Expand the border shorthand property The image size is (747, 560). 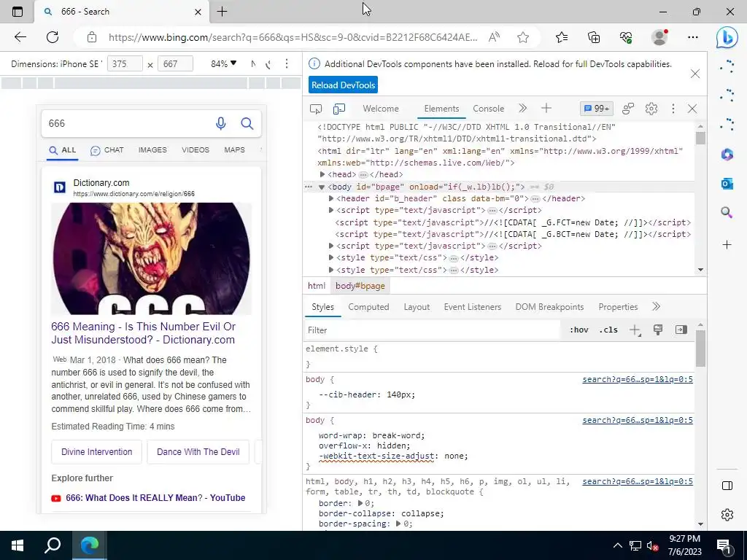(x=360, y=503)
